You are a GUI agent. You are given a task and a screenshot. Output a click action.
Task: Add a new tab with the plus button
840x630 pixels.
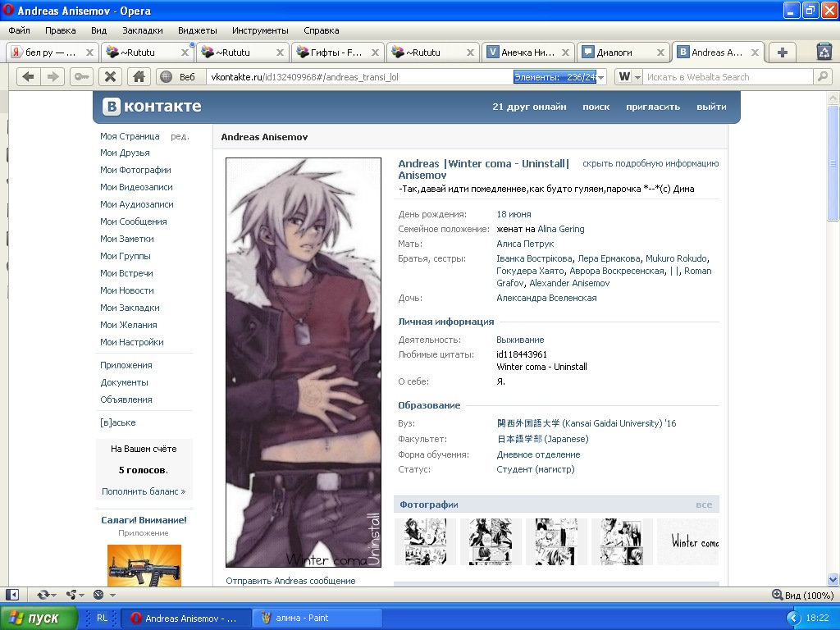point(782,52)
